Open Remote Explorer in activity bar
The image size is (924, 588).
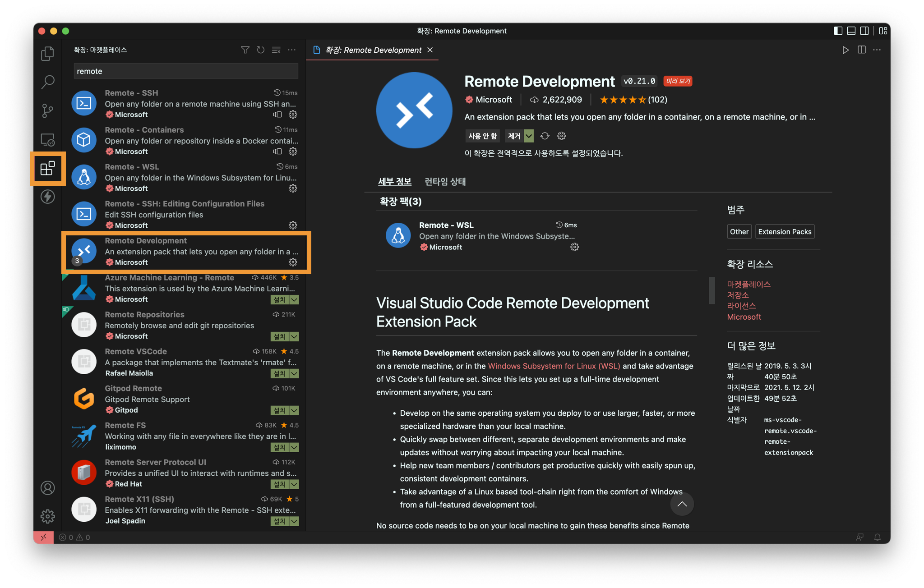pos(47,140)
